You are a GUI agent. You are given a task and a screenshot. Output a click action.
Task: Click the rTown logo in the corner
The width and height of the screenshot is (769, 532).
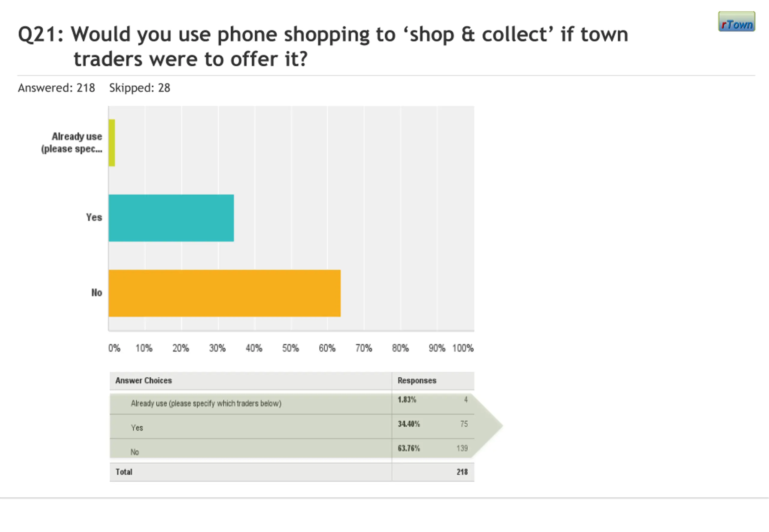tap(736, 22)
